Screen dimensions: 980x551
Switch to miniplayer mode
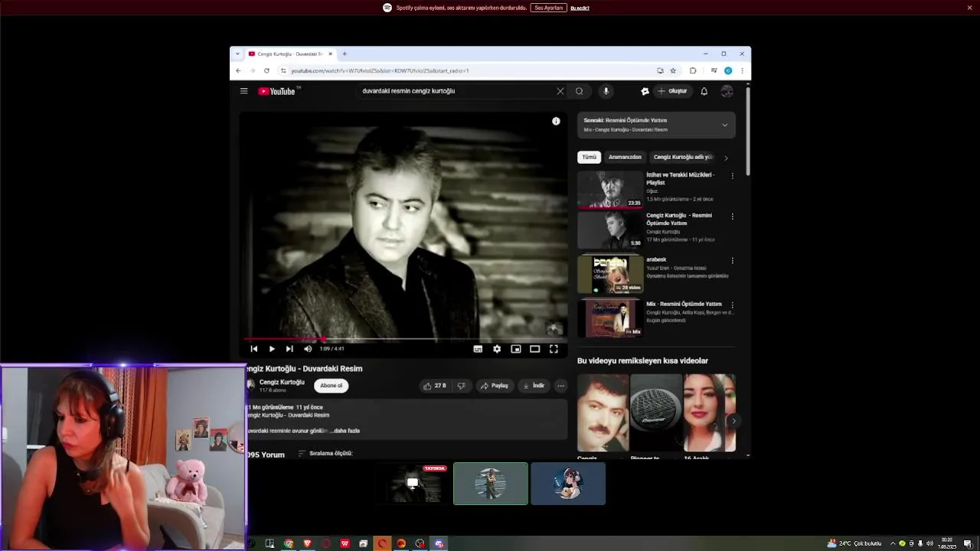516,349
